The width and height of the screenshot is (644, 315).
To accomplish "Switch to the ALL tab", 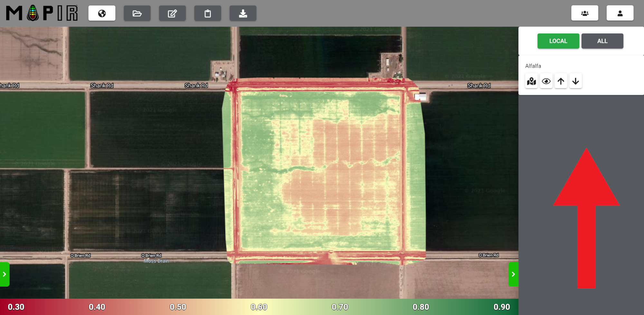I will pos(602,41).
